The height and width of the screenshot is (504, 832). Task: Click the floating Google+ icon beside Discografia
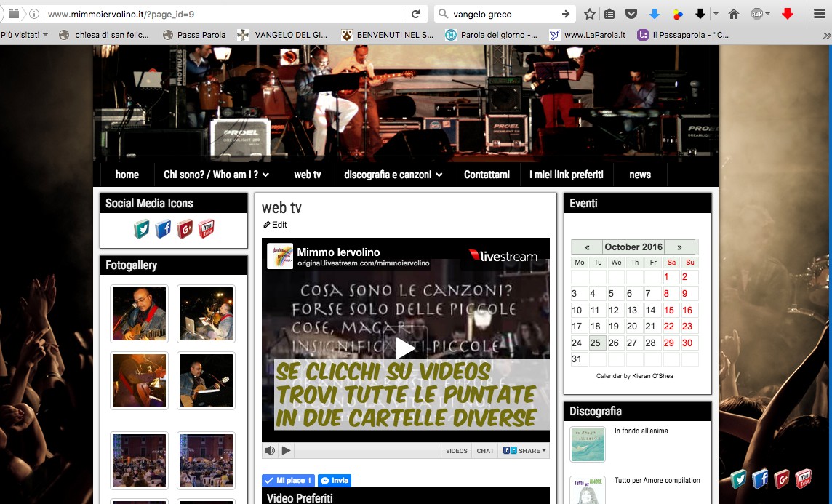pyautogui.click(x=782, y=479)
